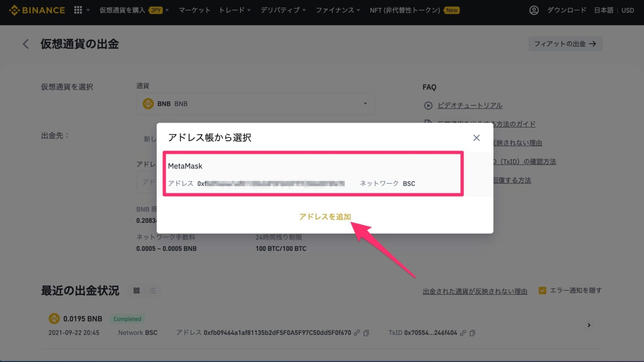The width and height of the screenshot is (644, 362).
Task: Open ビデオチュートリアル link
Action: click(470, 105)
